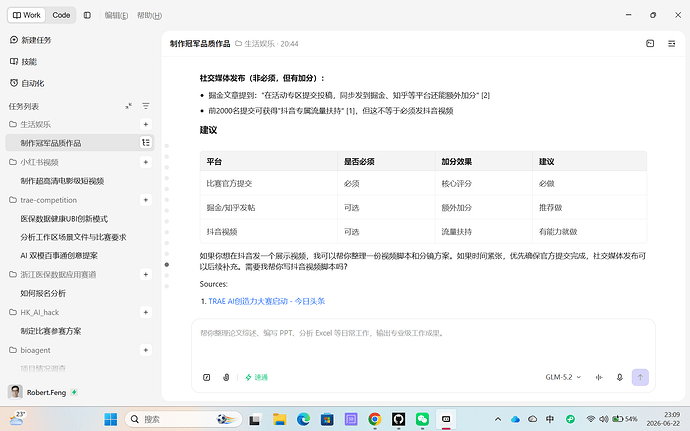690x431 pixels.
Task: Expand the trae-competition folder
Action: pos(43,200)
